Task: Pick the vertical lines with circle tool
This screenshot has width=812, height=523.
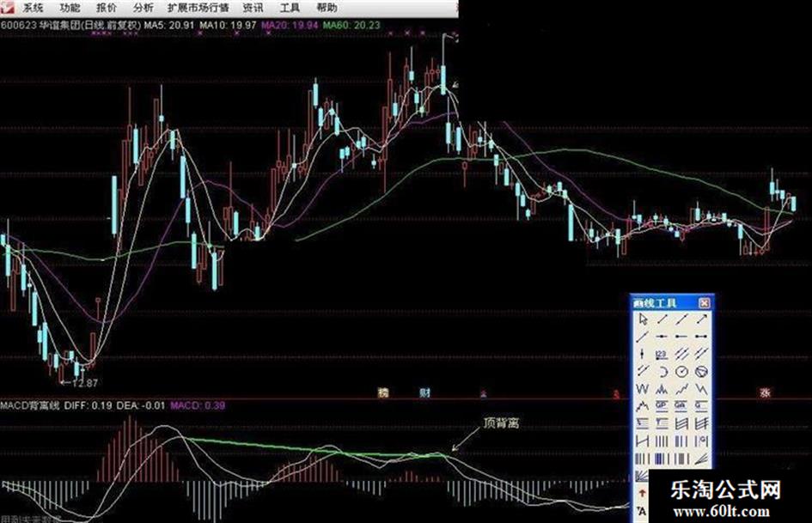Action: (701, 441)
